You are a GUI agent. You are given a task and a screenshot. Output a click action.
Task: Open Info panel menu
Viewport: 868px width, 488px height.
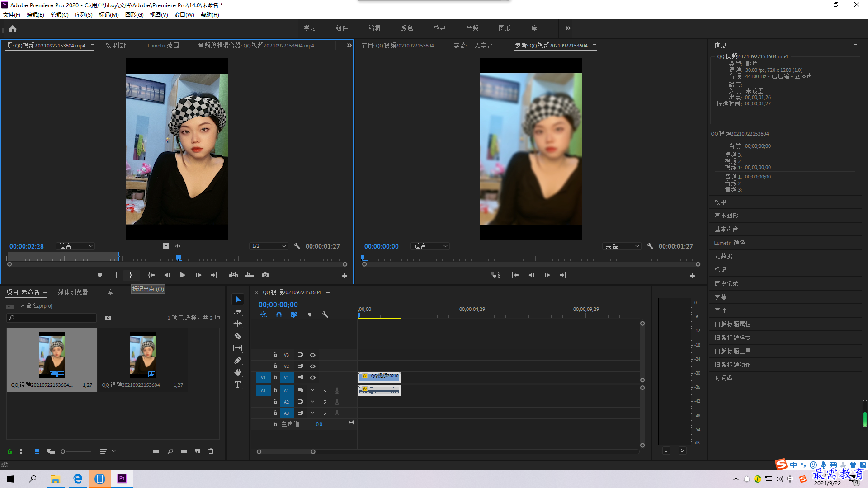coord(855,46)
